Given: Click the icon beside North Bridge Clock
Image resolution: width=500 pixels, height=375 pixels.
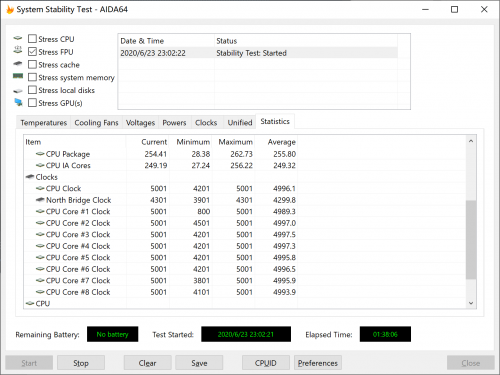Looking at the screenshot, I should (40, 200).
